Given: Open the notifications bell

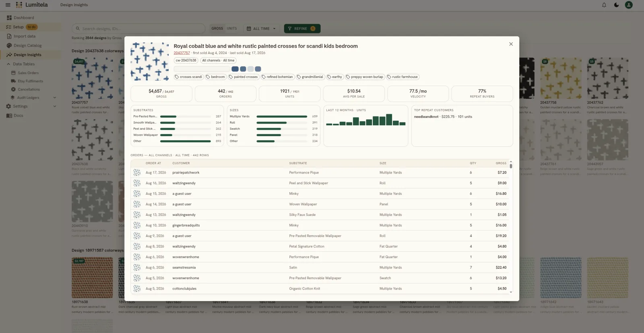Looking at the screenshot, I should coord(604,5).
